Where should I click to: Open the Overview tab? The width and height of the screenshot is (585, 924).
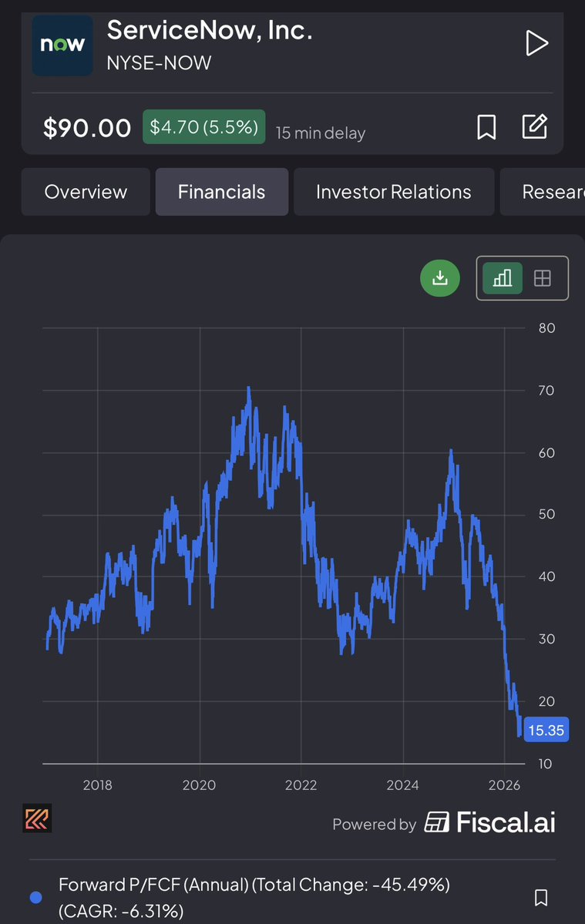86,192
